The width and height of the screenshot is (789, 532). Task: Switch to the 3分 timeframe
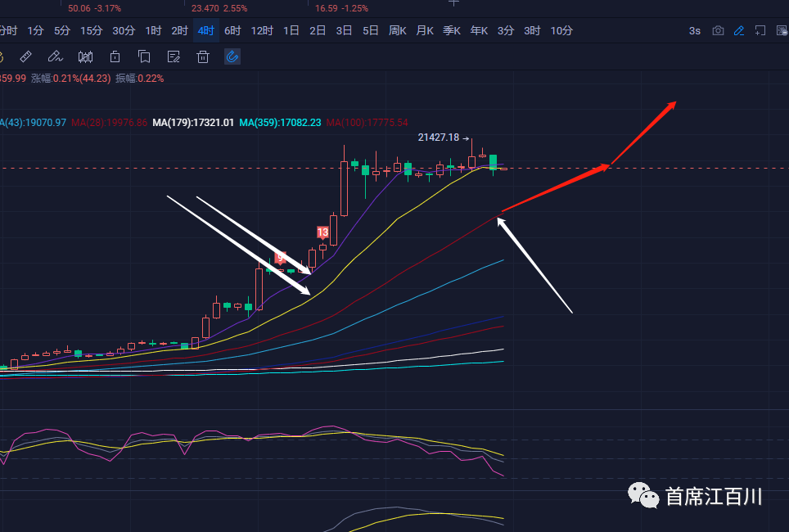(x=506, y=31)
